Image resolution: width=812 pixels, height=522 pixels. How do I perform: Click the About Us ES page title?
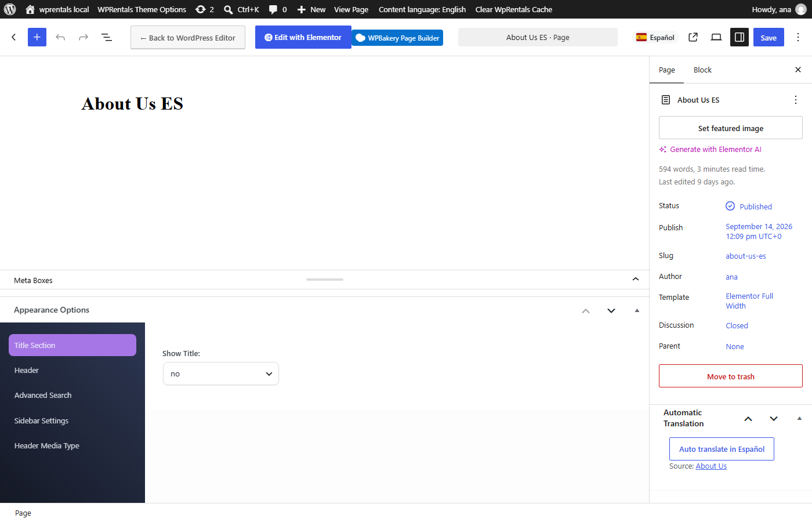132,104
